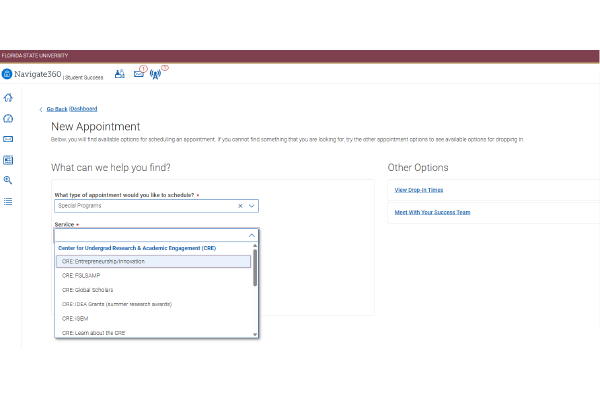Expand the appointment type dropdown arrow

[252, 206]
